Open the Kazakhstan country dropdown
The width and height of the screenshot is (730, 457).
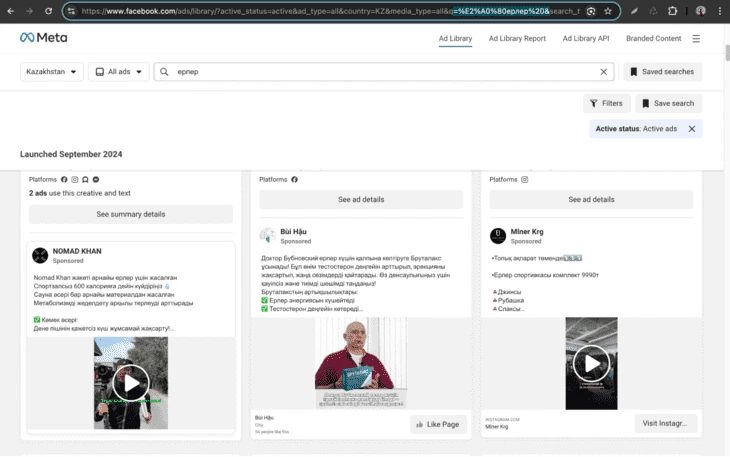pos(51,72)
